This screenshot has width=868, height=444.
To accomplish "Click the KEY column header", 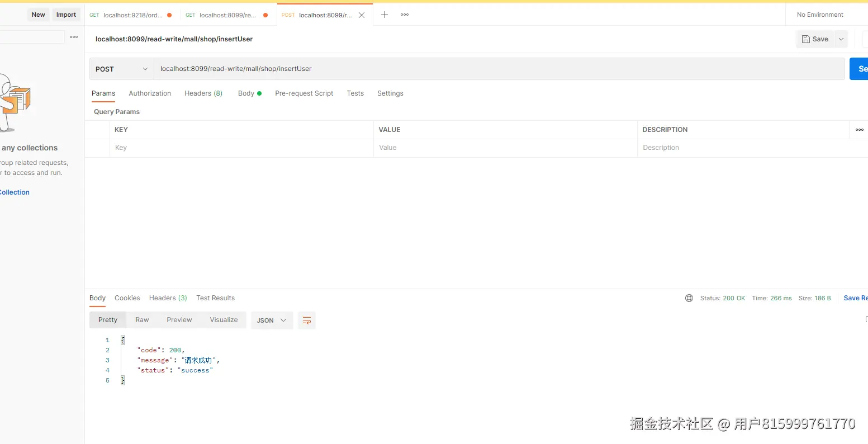I will pos(121,130).
